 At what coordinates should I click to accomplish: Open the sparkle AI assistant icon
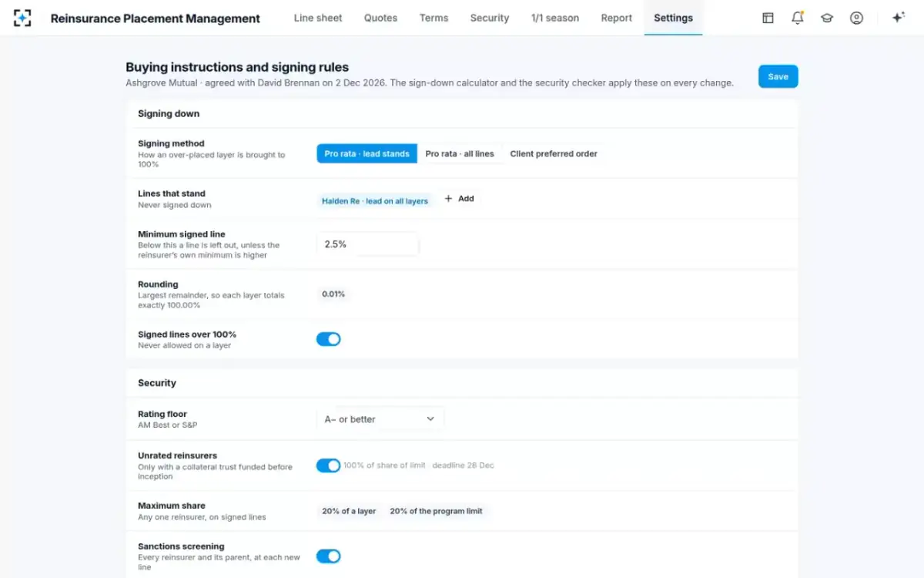[898, 18]
